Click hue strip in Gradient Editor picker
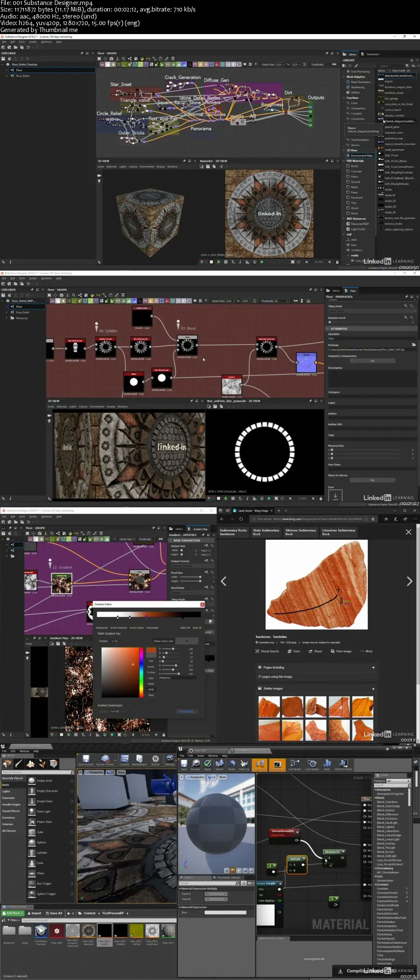Screen dimensions: 420x980 point(142,672)
